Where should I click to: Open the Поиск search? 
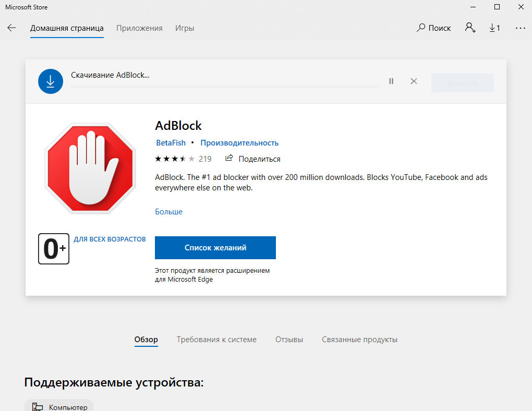[433, 28]
